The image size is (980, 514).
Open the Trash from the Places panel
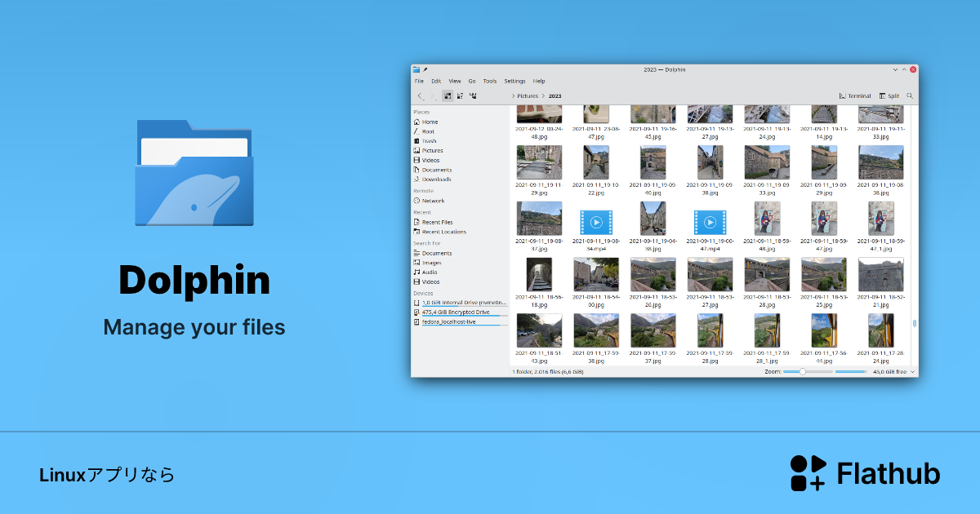[x=428, y=140]
